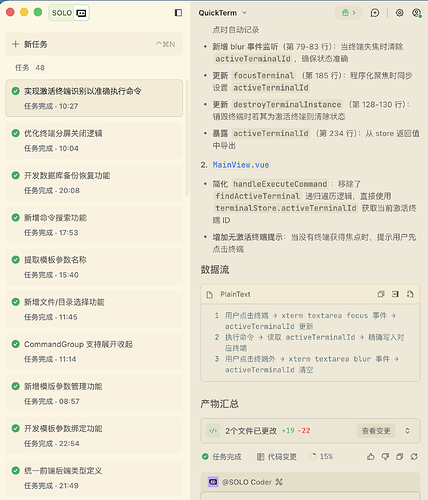
Task: Click the 代码变更 button
Action: [x=277, y=457]
